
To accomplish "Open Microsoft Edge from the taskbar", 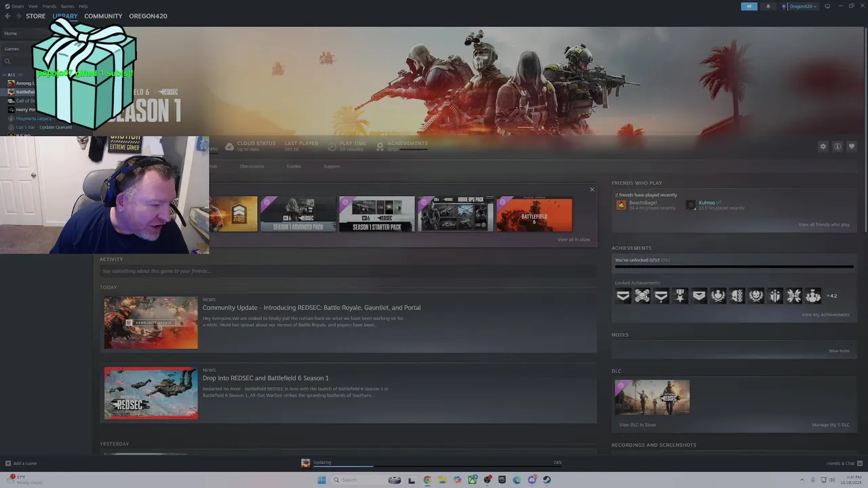I will point(517,480).
